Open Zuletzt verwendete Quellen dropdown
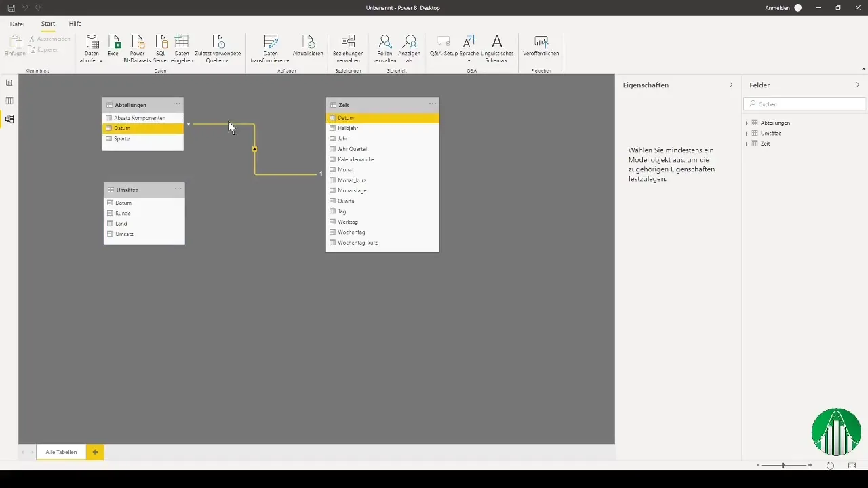This screenshot has width=868, height=488. pos(218,49)
